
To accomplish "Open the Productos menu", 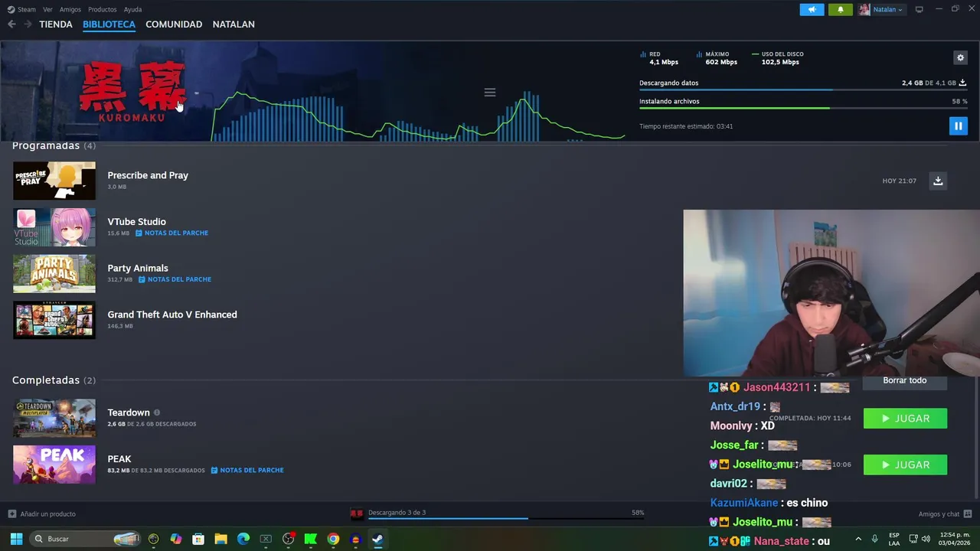I will click(x=102, y=9).
